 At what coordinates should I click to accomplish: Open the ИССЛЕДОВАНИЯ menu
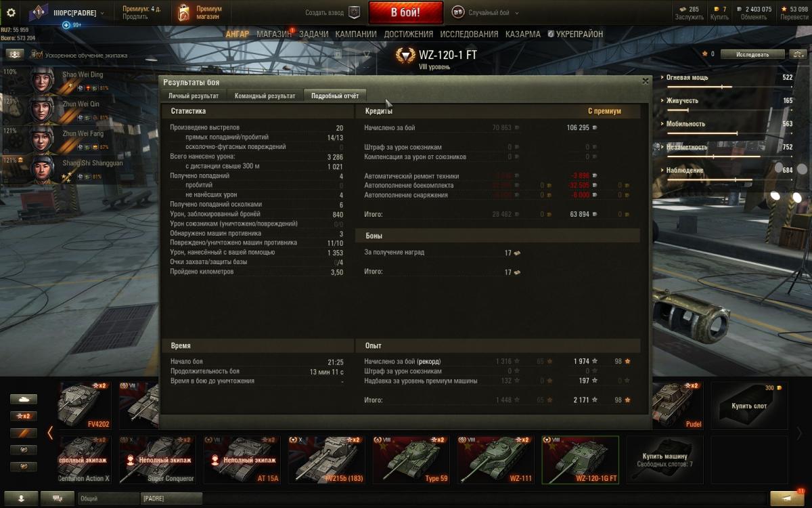470,34
